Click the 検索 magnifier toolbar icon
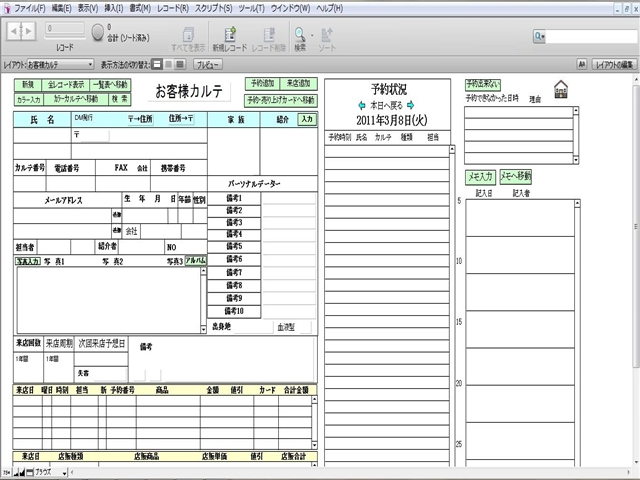The width and height of the screenshot is (640, 480). (300, 33)
